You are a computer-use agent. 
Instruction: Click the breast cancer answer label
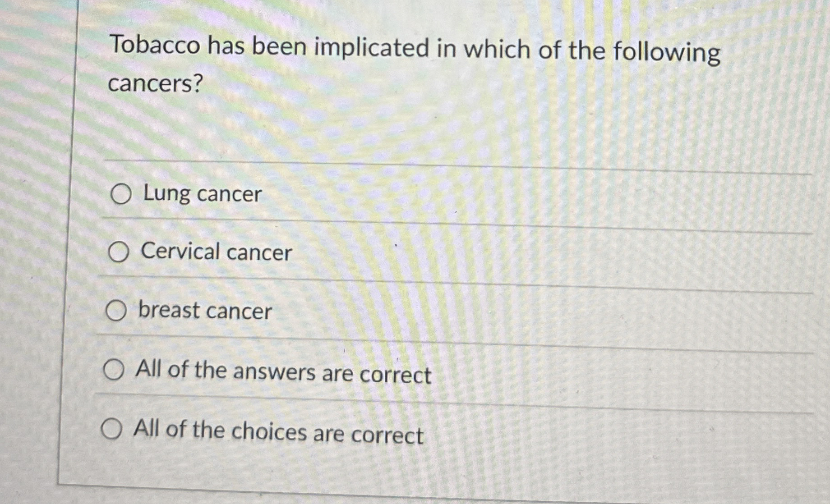click(x=204, y=311)
